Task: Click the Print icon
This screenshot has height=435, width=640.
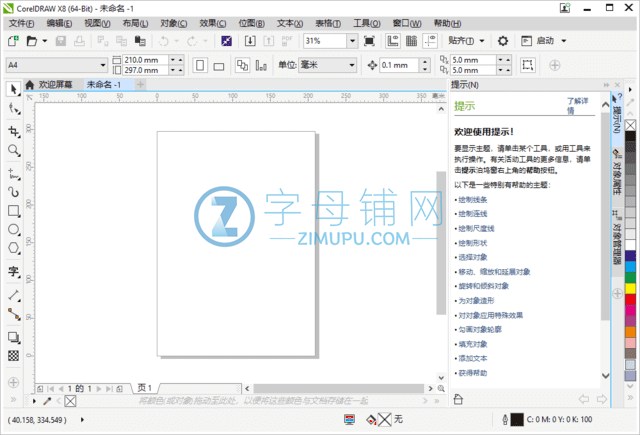Action: (x=79, y=41)
